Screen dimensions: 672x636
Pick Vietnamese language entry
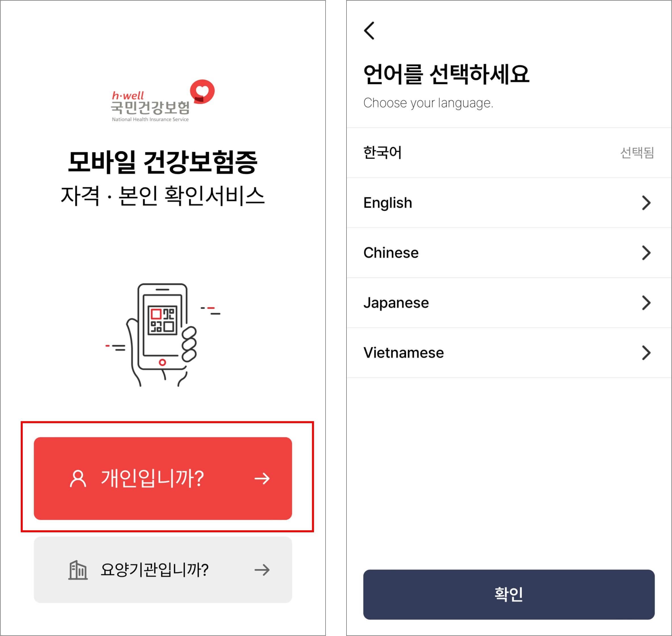(x=509, y=353)
